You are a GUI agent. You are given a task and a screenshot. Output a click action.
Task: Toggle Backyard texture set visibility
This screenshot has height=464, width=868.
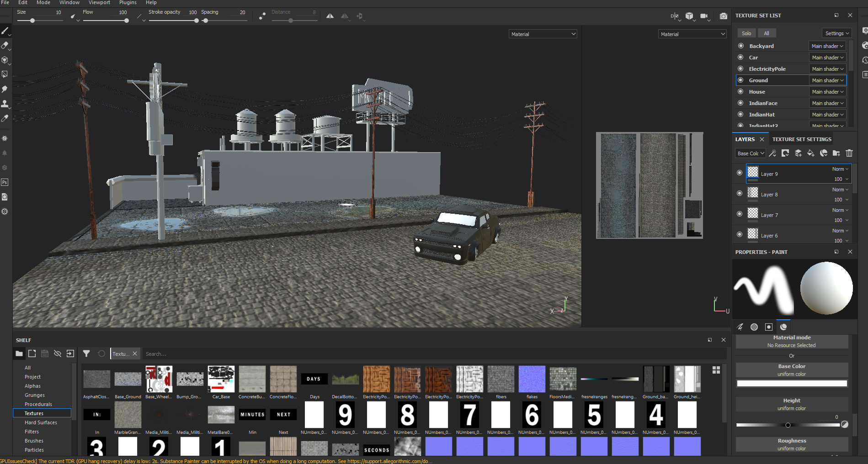tap(740, 46)
